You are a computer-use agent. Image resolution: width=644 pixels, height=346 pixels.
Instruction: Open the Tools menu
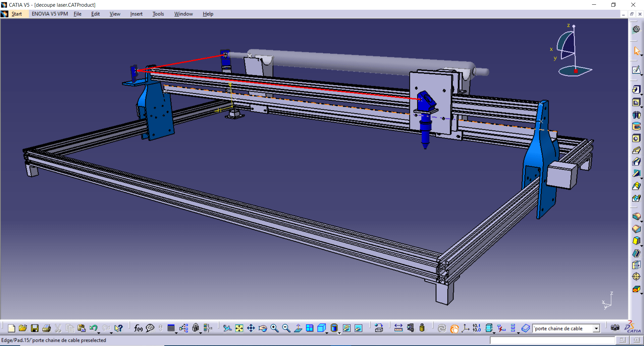point(158,14)
